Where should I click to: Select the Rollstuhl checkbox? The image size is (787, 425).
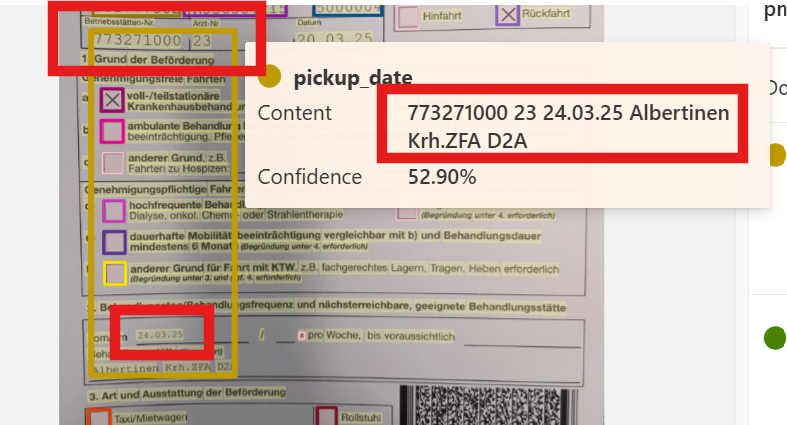[326, 416]
